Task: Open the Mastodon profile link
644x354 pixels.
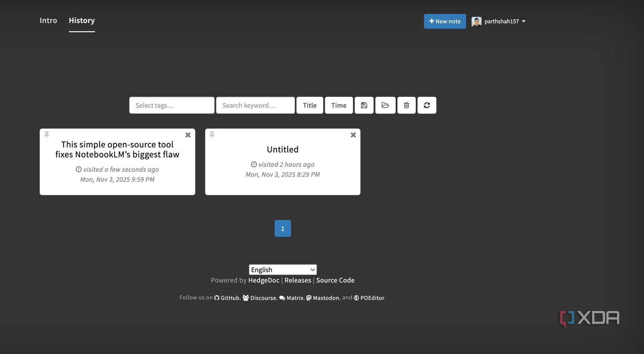Action: click(x=326, y=298)
